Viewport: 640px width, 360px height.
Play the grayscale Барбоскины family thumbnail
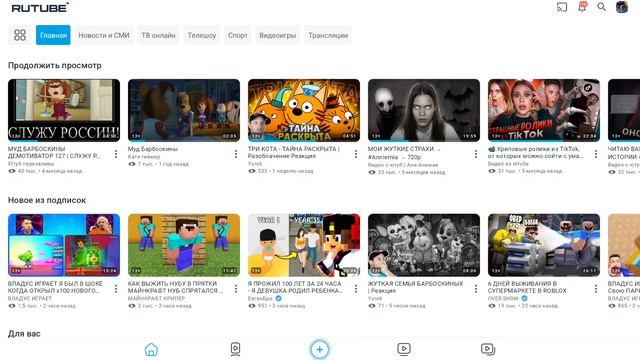coord(424,245)
